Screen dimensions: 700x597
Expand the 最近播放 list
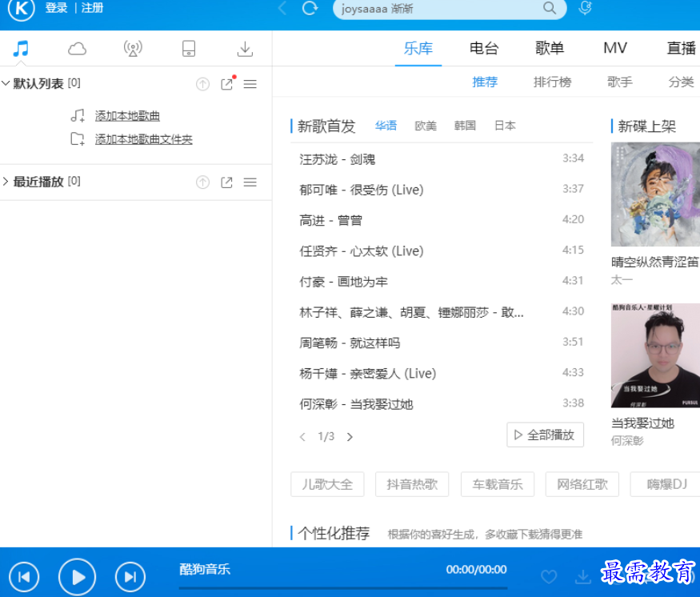point(6,182)
